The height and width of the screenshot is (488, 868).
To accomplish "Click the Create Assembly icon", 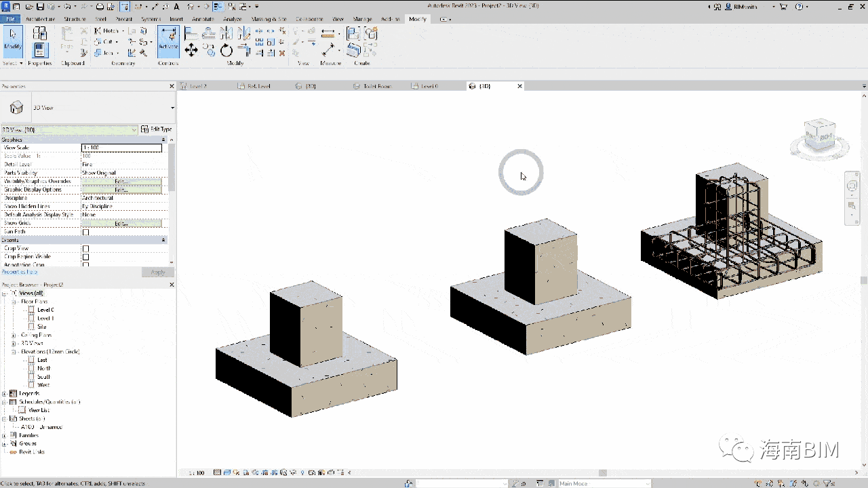I will click(x=353, y=33).
